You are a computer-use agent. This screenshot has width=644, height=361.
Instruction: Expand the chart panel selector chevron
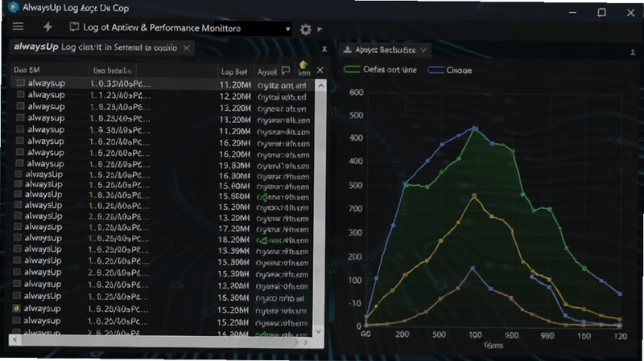point(423,50)
